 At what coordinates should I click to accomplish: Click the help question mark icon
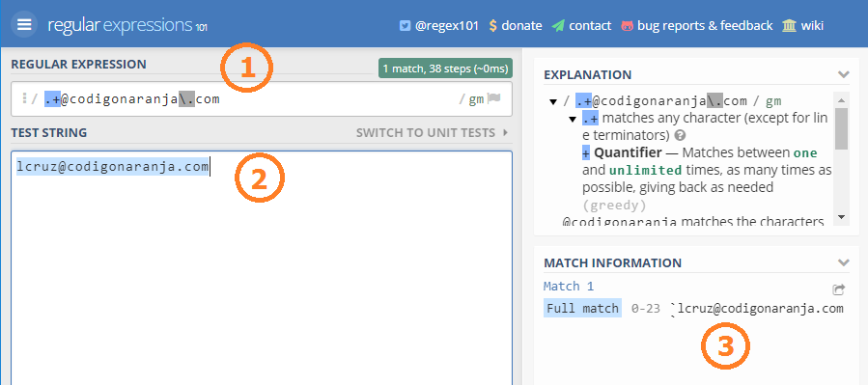(x=681, y=135)
